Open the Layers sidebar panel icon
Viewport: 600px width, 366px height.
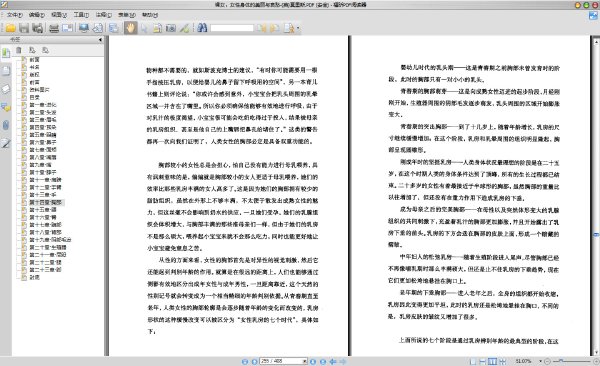6,89
